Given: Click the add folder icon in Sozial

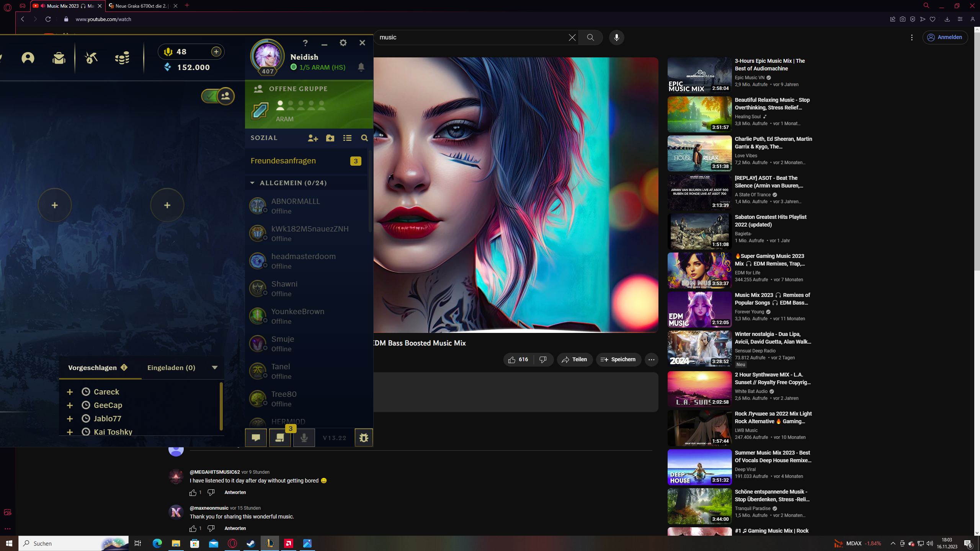Looking at the screenshot, I should [330, 138].
